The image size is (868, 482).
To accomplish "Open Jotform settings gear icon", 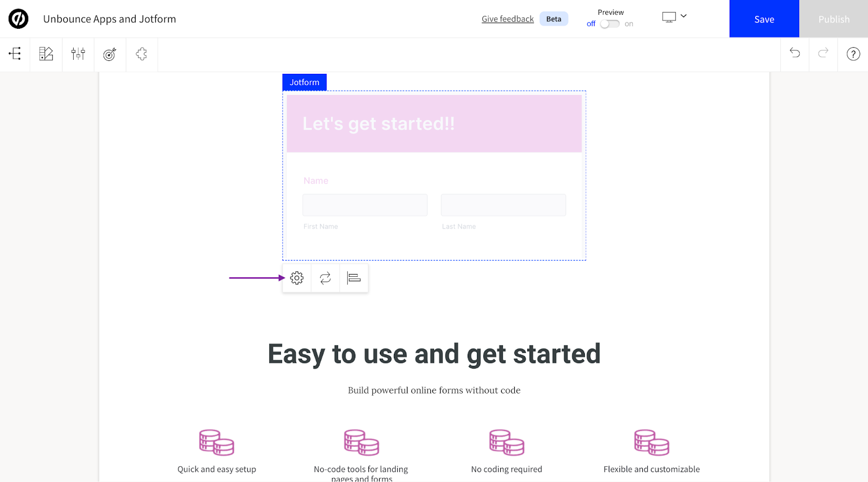I will [297, 278].
